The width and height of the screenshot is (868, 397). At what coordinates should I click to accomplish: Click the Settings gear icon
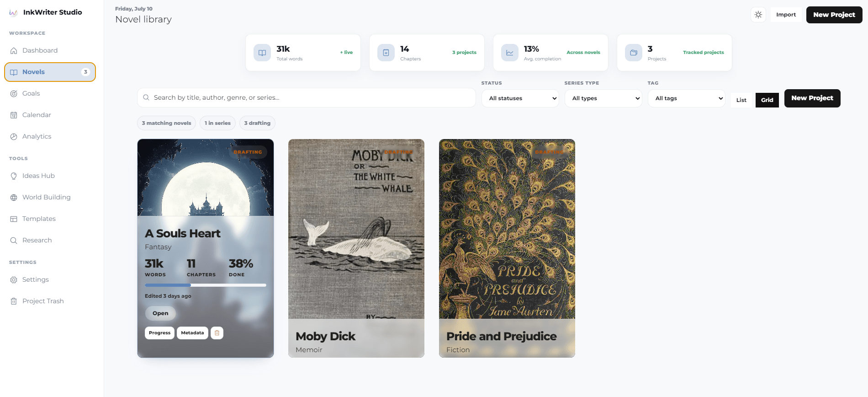[x=14, y=280]
